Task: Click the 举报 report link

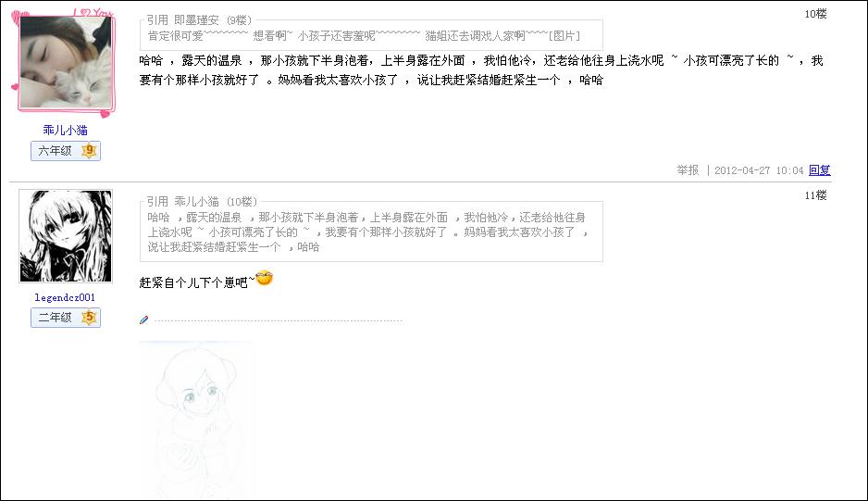Action: pos(688,170)
